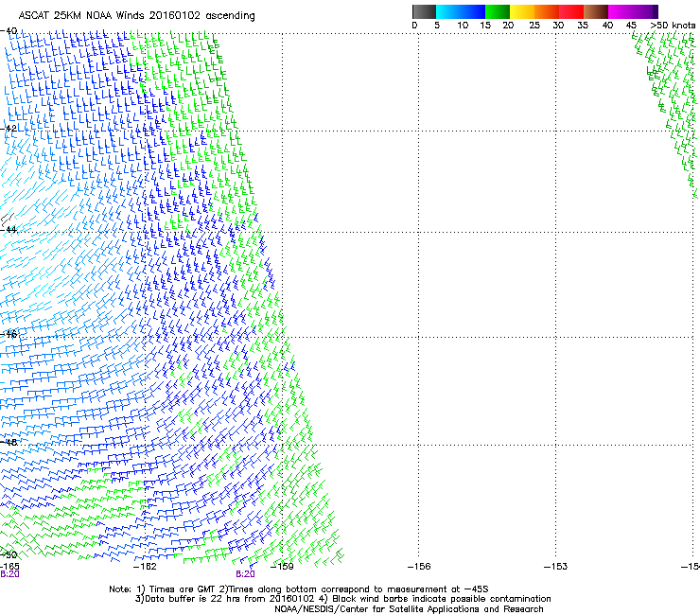Click the NOAA/NESDIS Center credit line
Screen dimensions: 700x615
pos(409,609)
